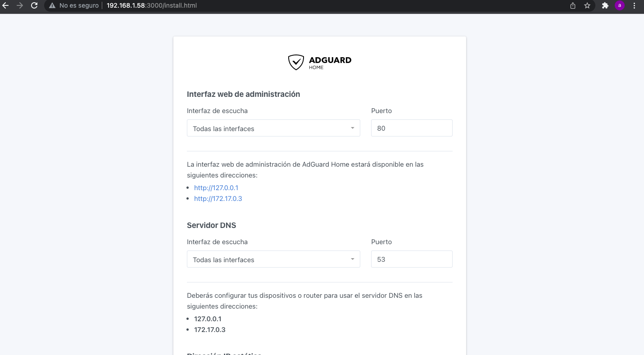Click the share page icon

point(573,6)
